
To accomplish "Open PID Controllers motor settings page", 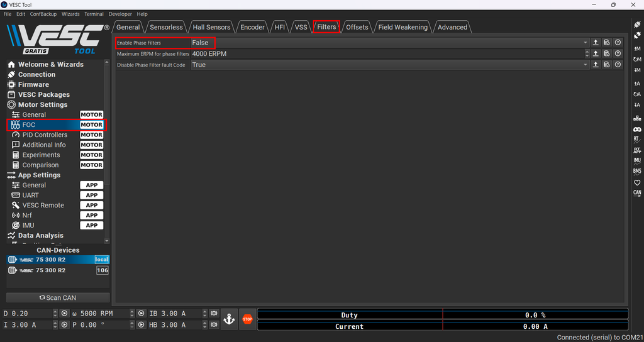I will click(45, 135).
